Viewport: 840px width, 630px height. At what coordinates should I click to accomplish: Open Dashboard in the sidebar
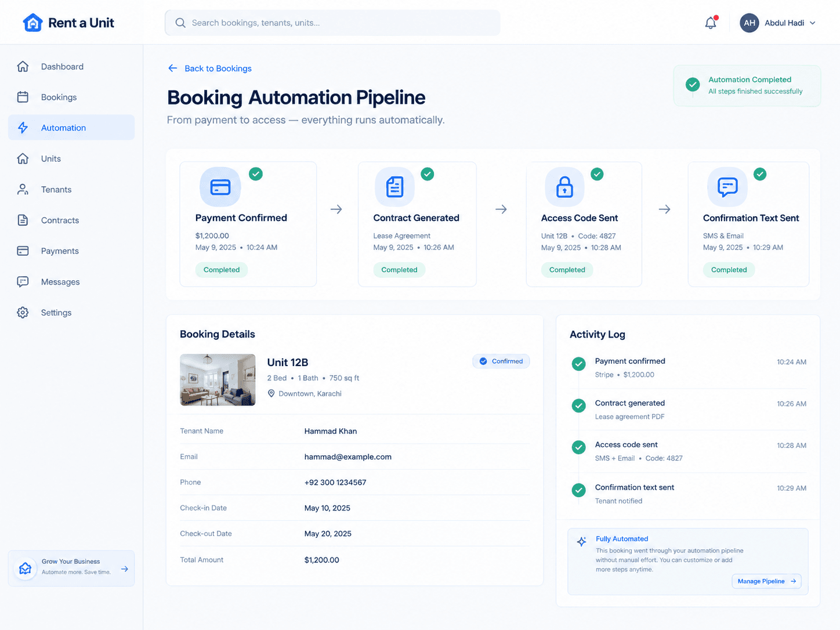coord(71,67)
